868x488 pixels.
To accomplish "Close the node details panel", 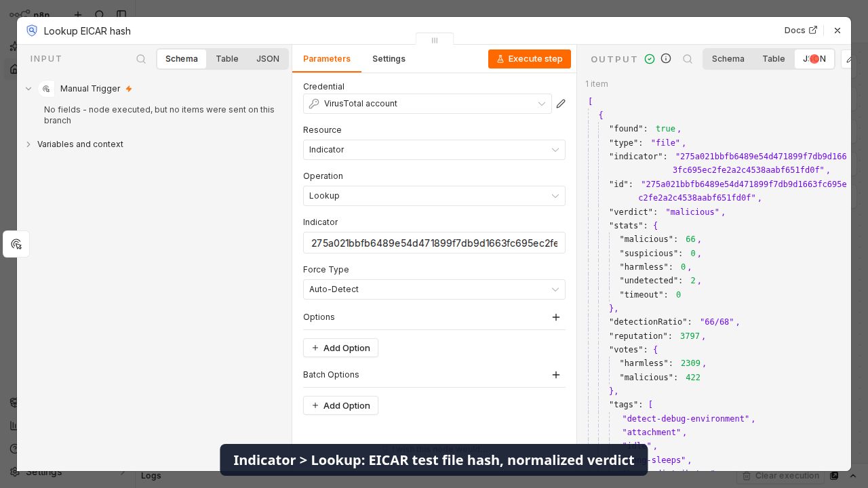I will coord(837,30).
